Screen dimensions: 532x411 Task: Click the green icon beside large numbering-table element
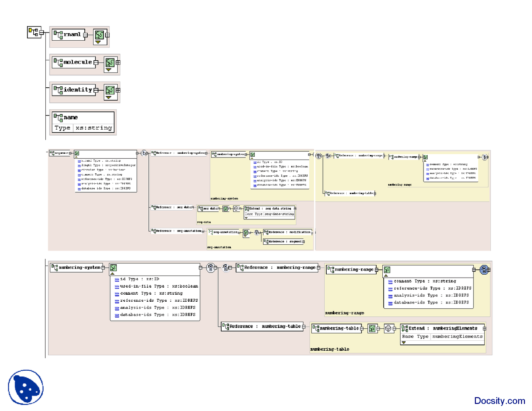coord(372,329)
